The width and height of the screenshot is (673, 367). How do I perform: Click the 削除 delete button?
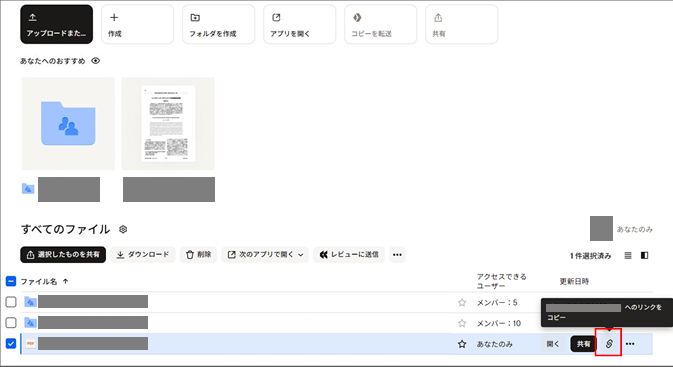(x=198, y=255)
